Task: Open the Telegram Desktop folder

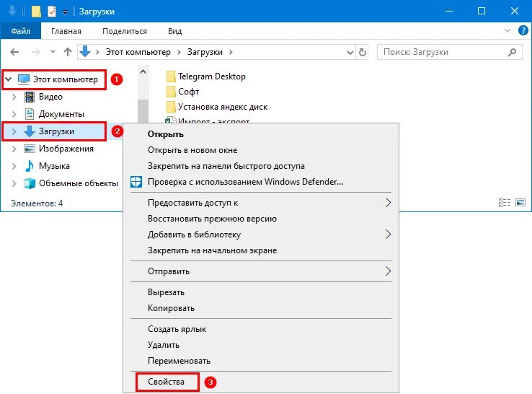Action: (211, 76)
